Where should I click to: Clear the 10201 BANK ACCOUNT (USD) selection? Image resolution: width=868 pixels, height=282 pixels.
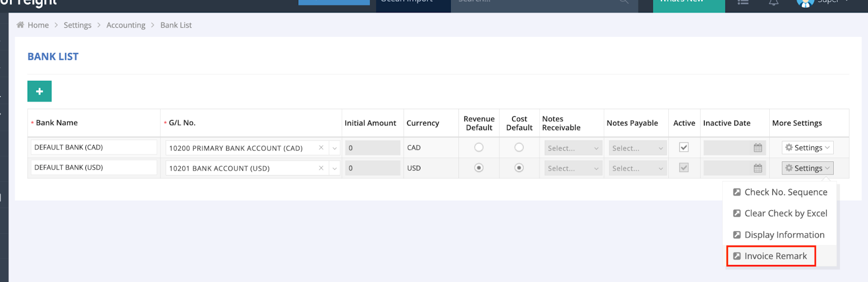coord(321,168)
